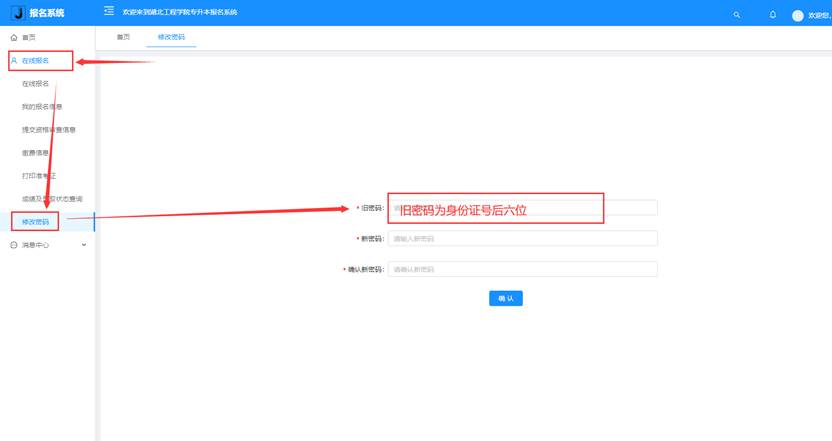Click the search magnifier icon in header
This screenshot has height=441, width=832.
(737, 15)
